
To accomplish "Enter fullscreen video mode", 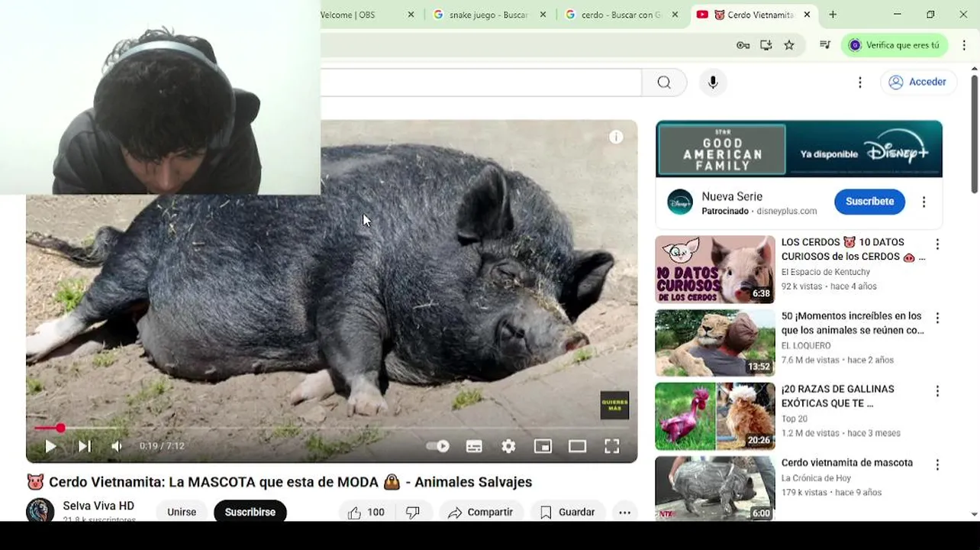I will coord(612,446).
